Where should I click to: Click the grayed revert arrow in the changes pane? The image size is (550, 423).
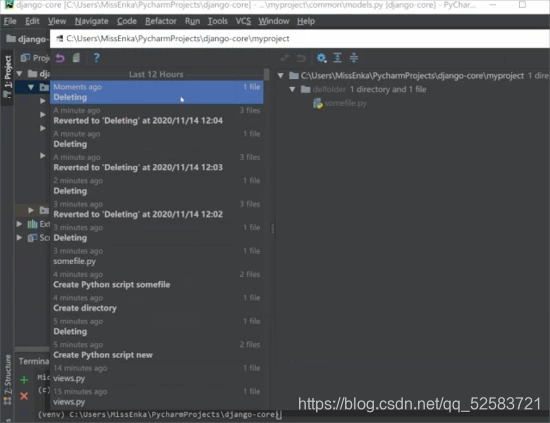point(301,58)
